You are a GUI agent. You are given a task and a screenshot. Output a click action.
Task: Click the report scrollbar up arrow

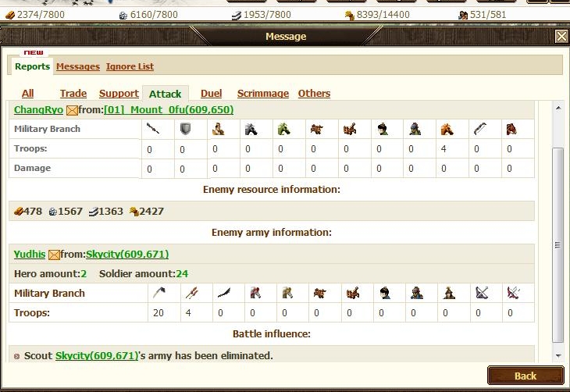[x=558, y=108]
